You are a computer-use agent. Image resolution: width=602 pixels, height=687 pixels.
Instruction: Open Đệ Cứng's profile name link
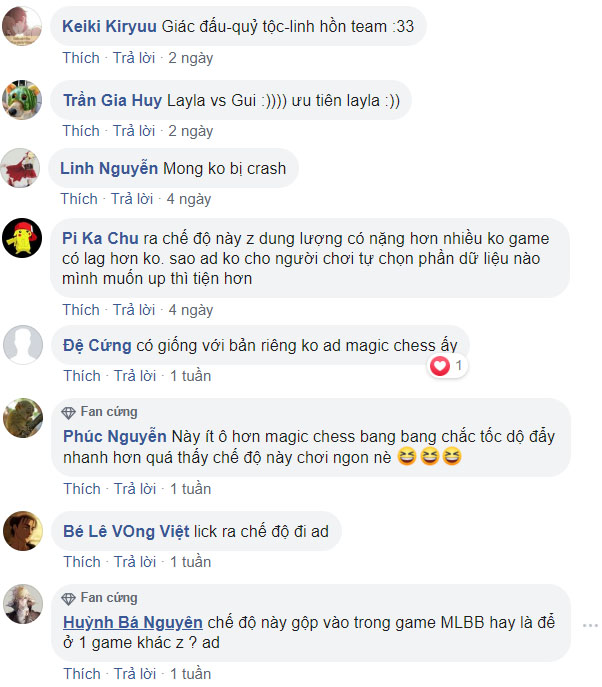click(97, 345)
